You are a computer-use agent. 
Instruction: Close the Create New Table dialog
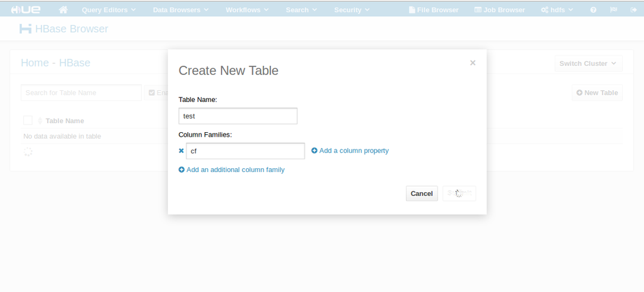click(x=473, y=63)
